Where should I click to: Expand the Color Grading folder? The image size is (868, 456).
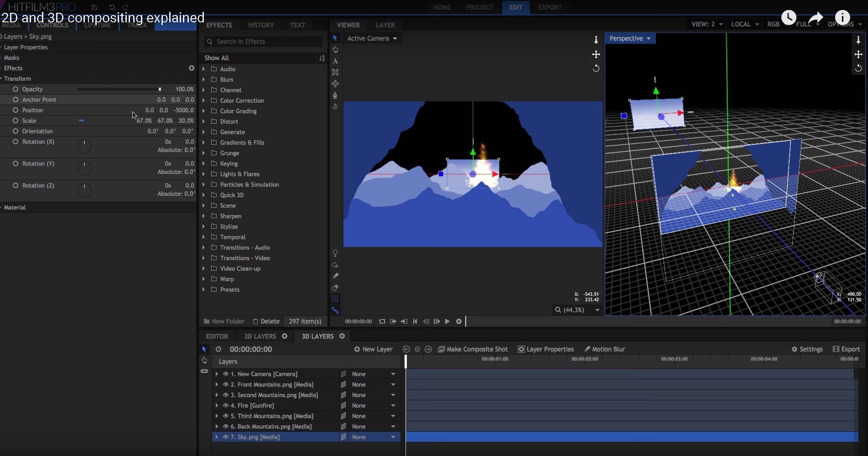[203, 111]
